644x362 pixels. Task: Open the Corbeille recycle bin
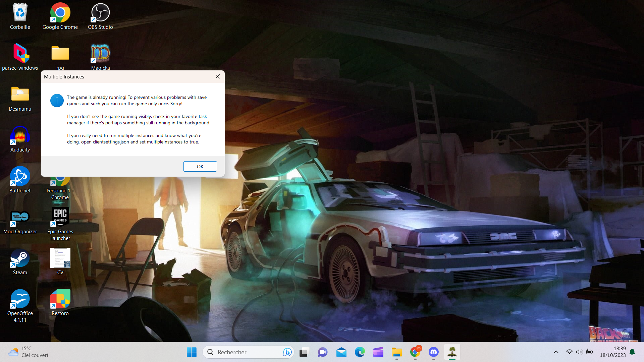[x=20, y=13]
